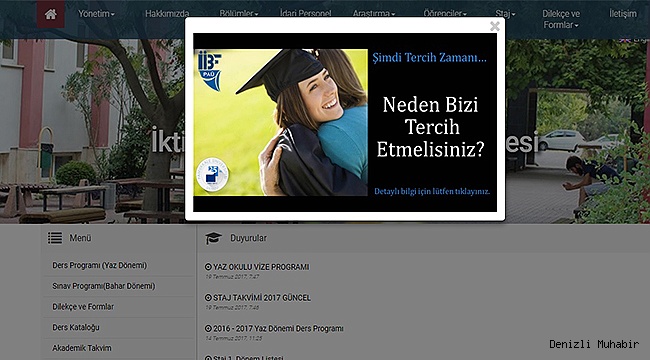The width and height of the screenshot is (650, 360).
Task: Select Sınav Programı(Bahar Dönemi) in menu
Action: pyautogui.click(x=104, y=286)
